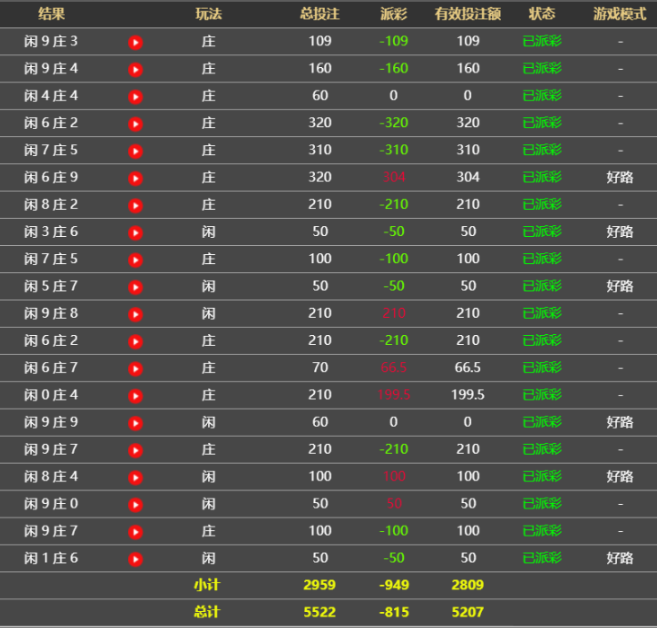
Task: Click 已派彩 status in the 闲 9 庄 0 row
Action: click(542, 503)
